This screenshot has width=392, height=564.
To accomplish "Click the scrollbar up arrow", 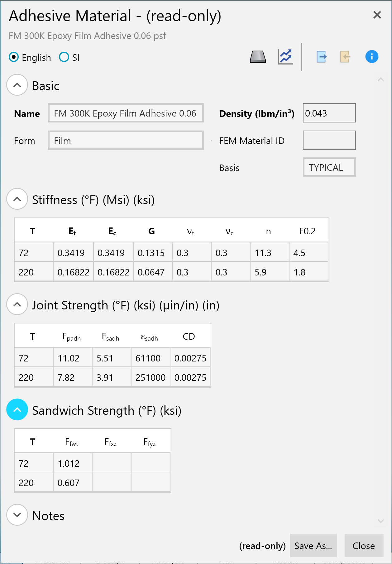I will (380, 80).
